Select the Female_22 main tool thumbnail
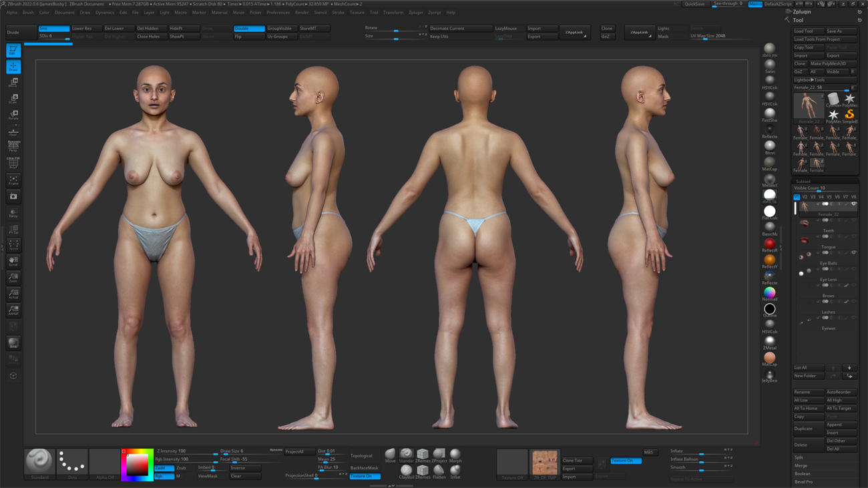The image size is (868, 488). [x=809, y=107]
